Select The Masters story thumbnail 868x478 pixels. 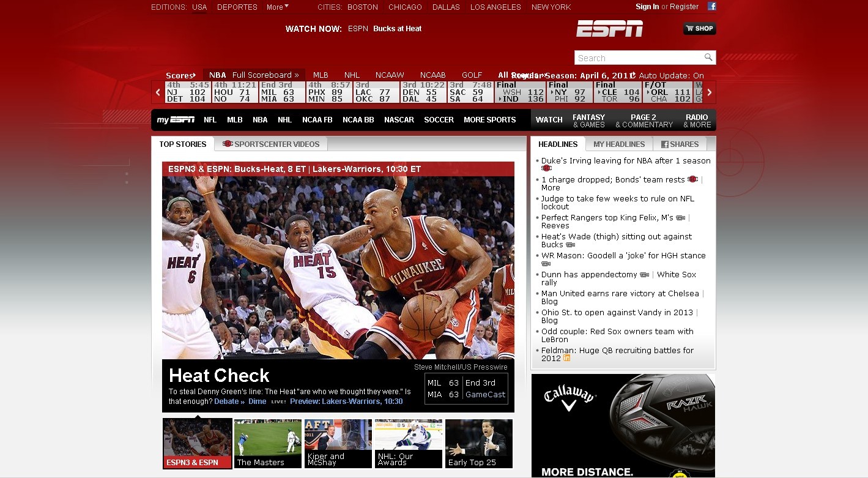[x=268, y=444]
